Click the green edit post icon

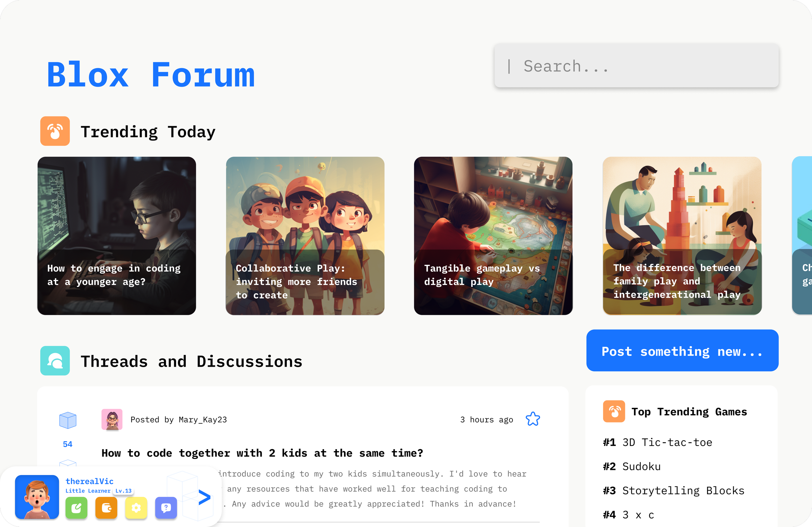point(76,508)
